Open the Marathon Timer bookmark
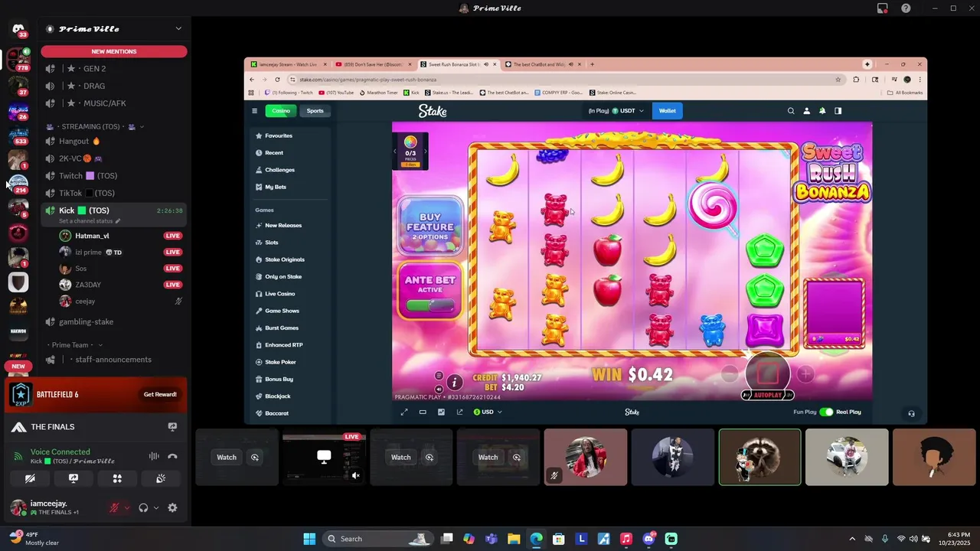The height and width of the screenshot is (551, 980). (379, 93)
